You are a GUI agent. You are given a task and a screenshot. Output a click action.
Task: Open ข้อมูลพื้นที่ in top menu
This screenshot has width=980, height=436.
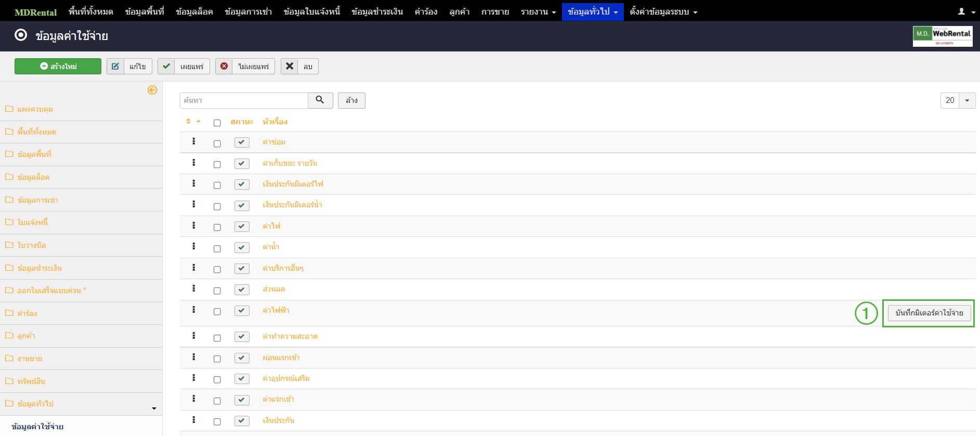click(x=145, y=11)
